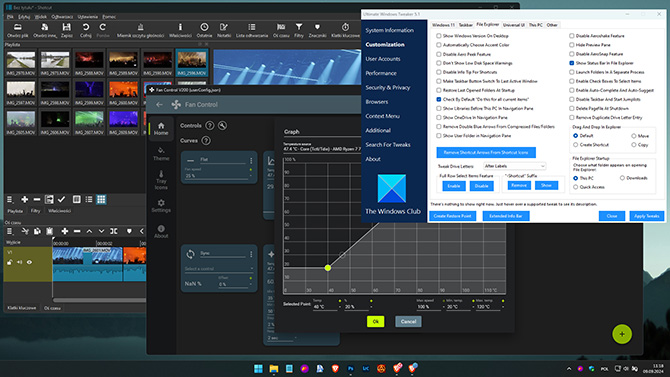Open three-dot menu on Flat curve card
The height and width of the screenshot is (377, 670).
point(251,161)
